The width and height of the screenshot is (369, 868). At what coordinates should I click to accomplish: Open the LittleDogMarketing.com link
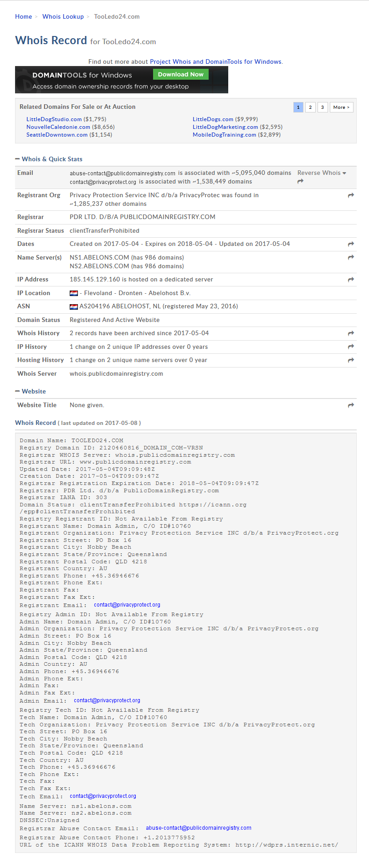225,127
